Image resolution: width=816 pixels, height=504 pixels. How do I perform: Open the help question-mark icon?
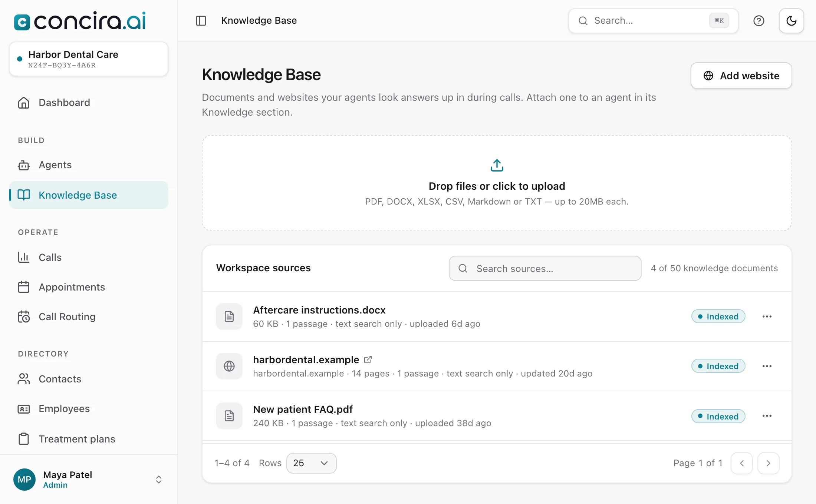point(759,21)
